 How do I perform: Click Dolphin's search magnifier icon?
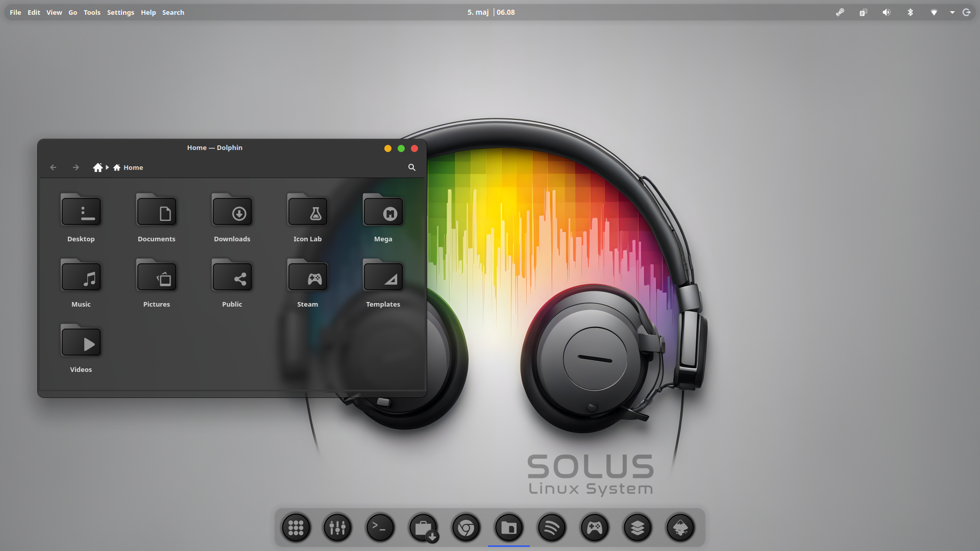412,167
